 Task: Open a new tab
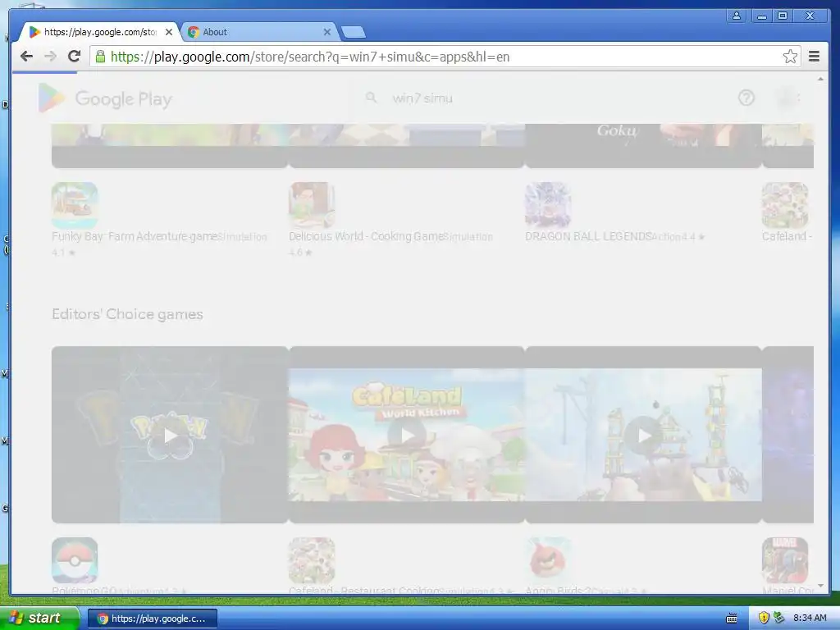tap(354, 32)
